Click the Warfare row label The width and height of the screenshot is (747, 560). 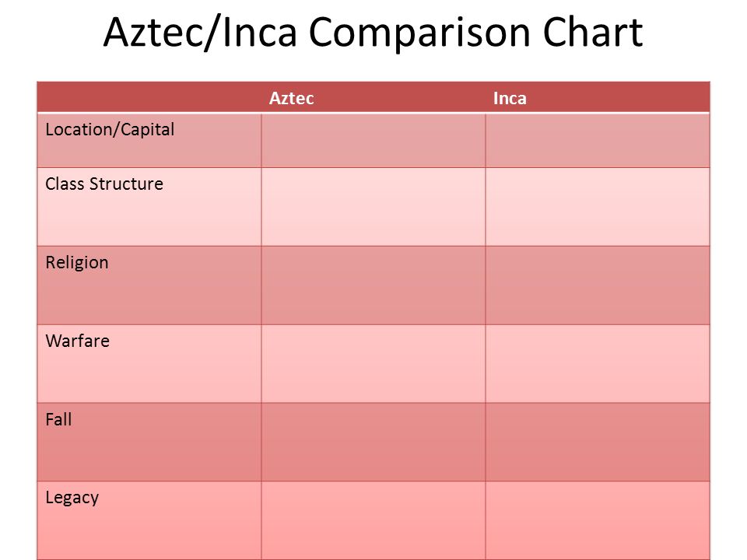tap(78, 341)
